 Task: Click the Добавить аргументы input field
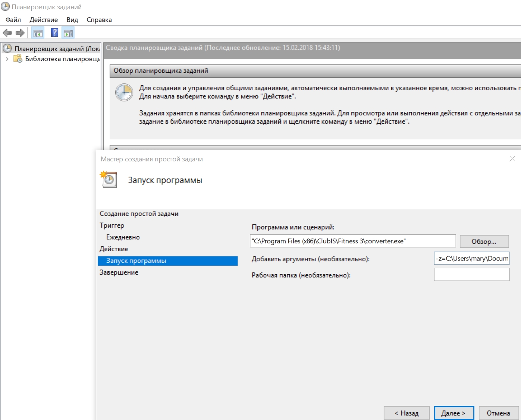[472, 258]
